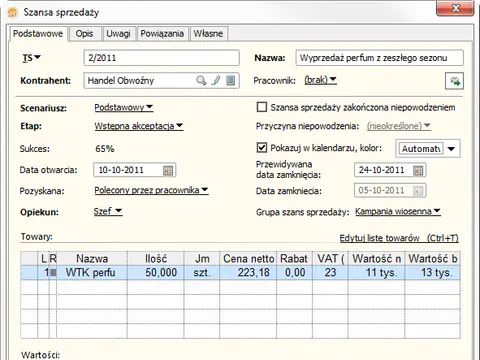480x360 pixels.
Task: Click the net value cell 11 tys.
Action: coord(377,273)
